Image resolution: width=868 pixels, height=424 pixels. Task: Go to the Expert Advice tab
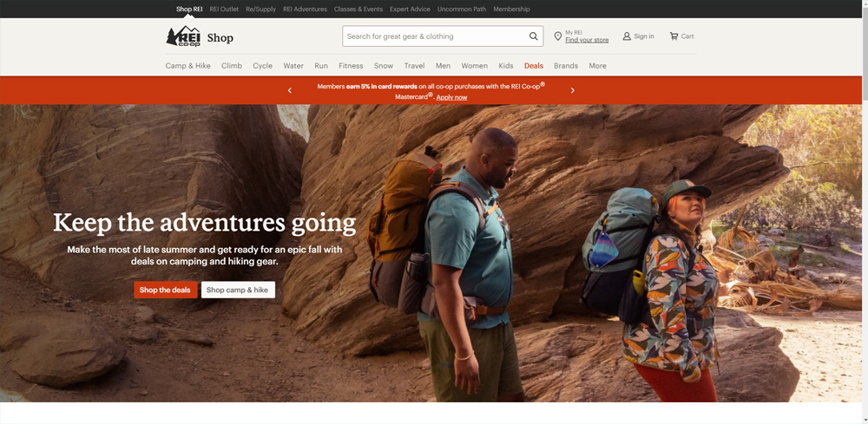tap(410, 10)
